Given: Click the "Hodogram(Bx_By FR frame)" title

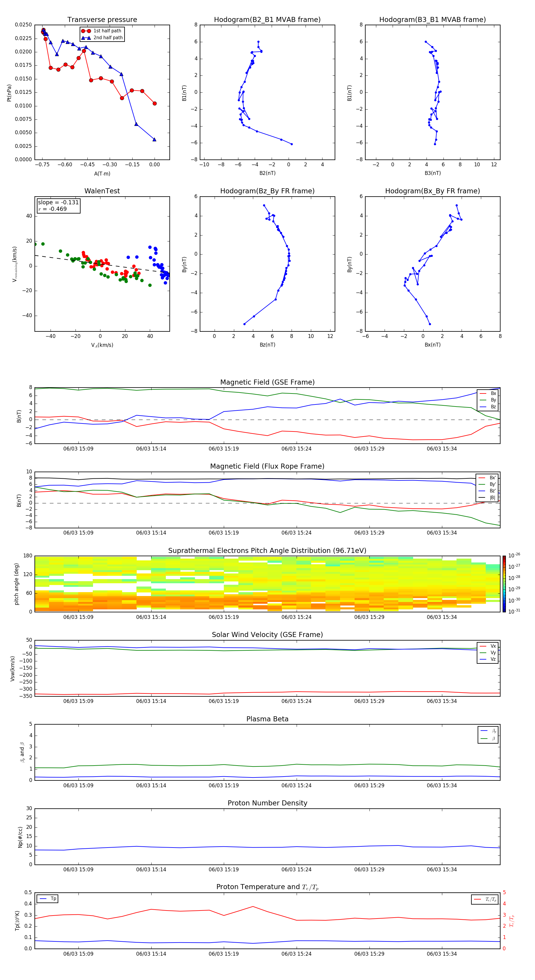Looking at the screenshot, I should (432, 191).
